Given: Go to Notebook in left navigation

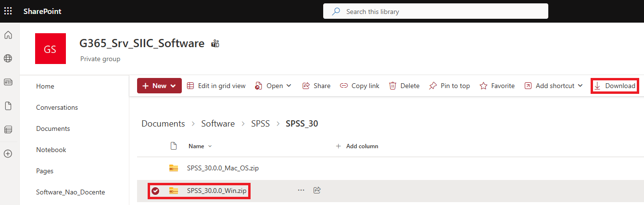Looking at the screenshot, I should [51, 150].
